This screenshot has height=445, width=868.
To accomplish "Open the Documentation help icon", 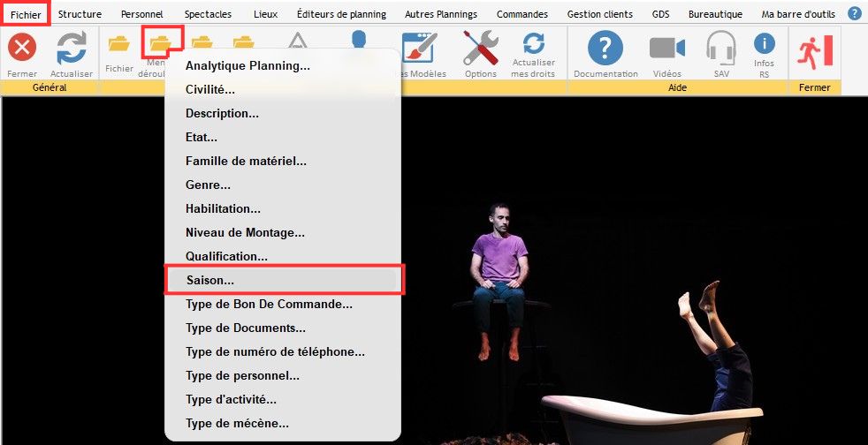I will [x=605, y=49].
